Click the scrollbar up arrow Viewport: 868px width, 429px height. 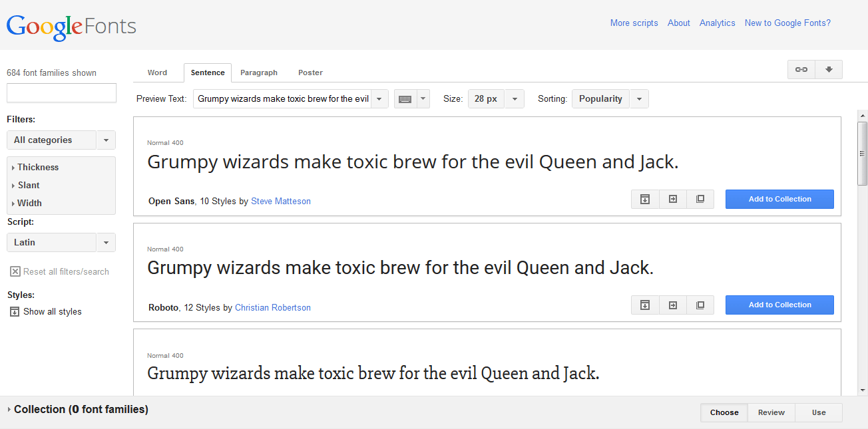[x=863, y=115]
